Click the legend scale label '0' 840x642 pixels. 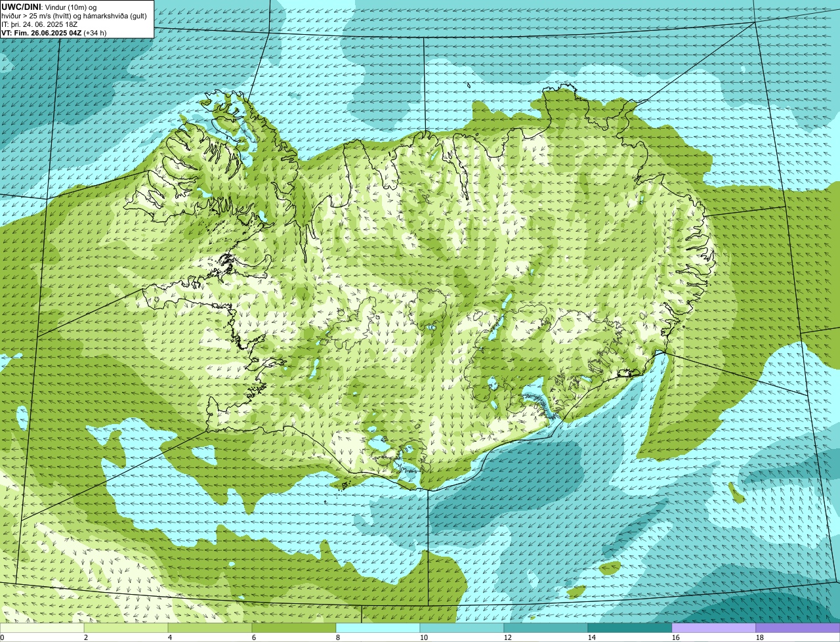pos(2,637)
